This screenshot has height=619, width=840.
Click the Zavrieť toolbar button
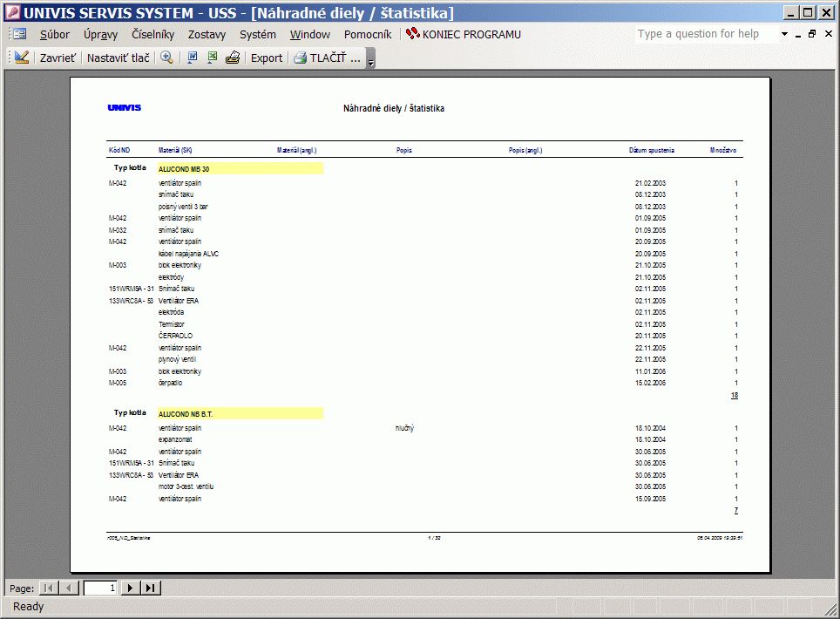tap(58, 58)
